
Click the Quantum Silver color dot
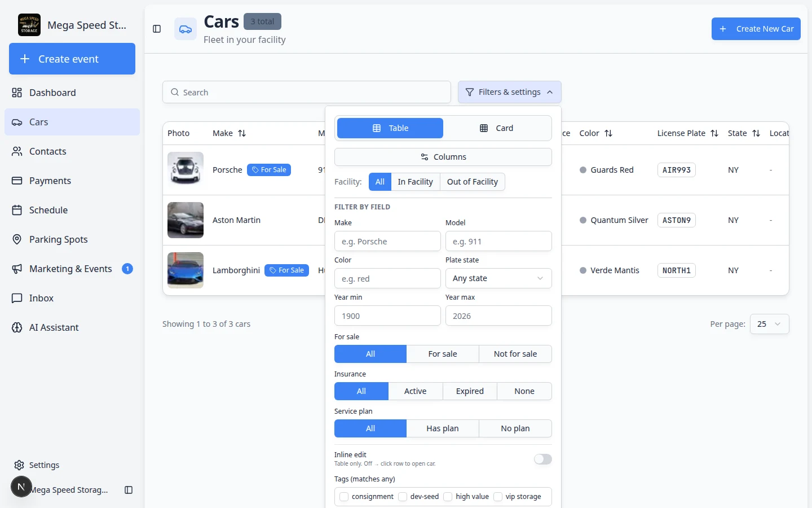[x=583, y=220]
